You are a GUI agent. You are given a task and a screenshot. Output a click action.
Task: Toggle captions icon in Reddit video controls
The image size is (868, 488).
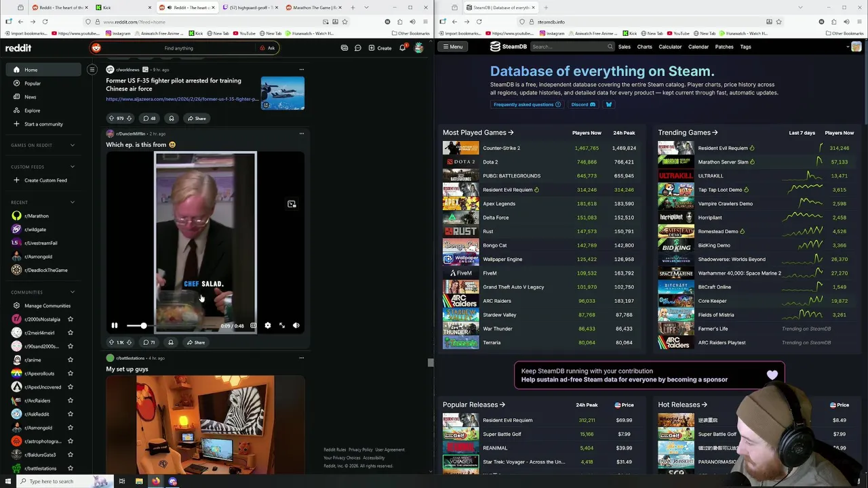point(253,326)
